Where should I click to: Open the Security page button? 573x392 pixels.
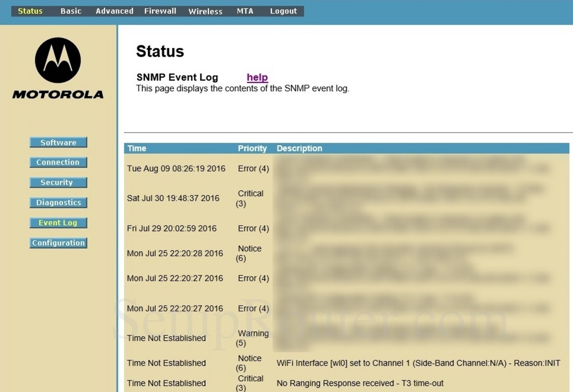(58, 183)
